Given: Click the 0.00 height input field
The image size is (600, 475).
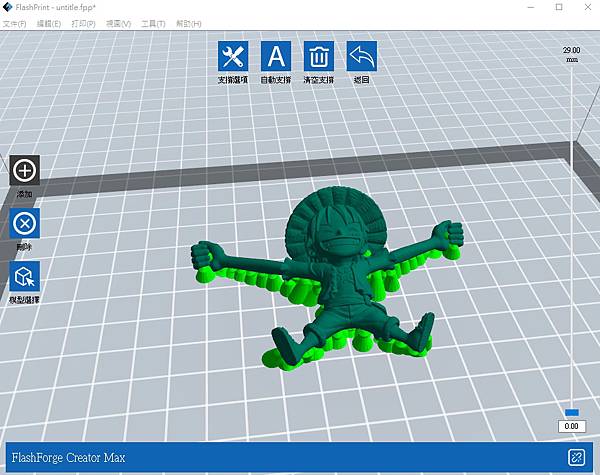Looking at the screenshot, I should pos(572,426).
